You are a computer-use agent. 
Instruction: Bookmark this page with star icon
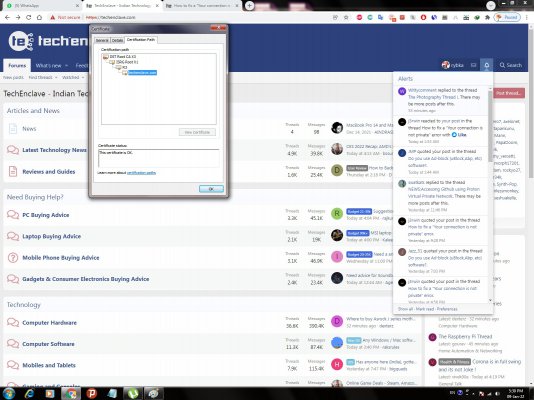coord(346,17)
